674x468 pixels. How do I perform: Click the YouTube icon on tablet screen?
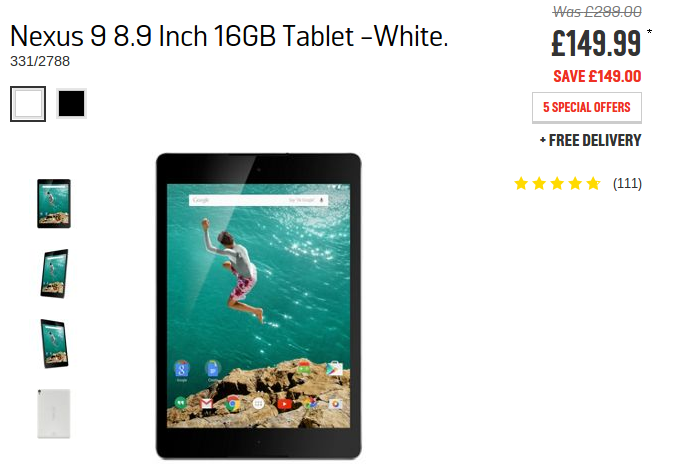284,404
